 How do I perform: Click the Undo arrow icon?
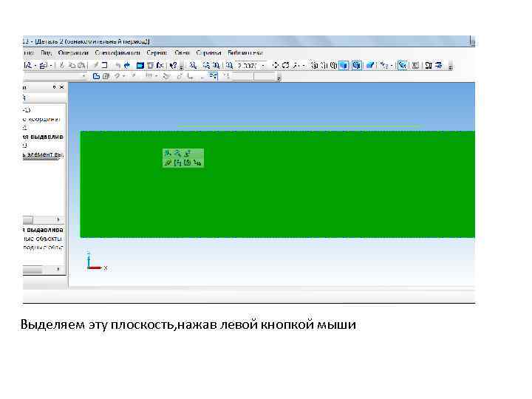(117, 65)
